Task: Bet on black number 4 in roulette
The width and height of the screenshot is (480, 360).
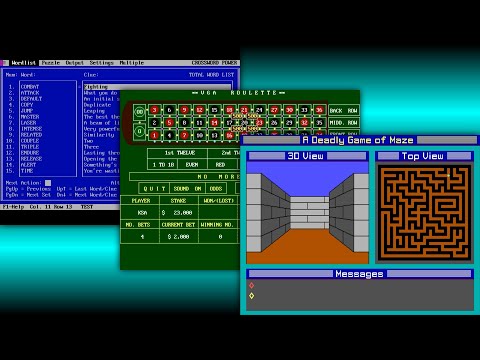Action: (x=169, y=135)
